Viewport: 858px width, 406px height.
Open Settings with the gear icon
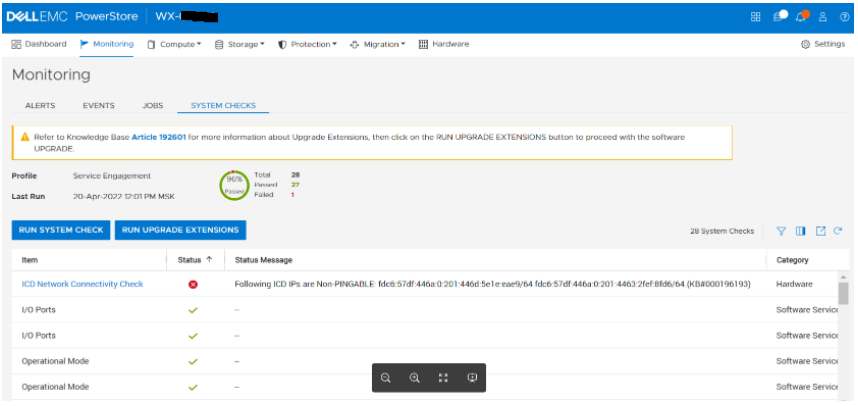coord(822,44)
